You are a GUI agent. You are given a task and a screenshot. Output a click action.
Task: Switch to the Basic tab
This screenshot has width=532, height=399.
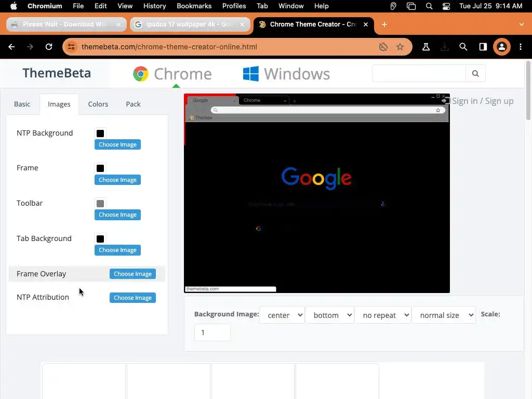[22, 104]
